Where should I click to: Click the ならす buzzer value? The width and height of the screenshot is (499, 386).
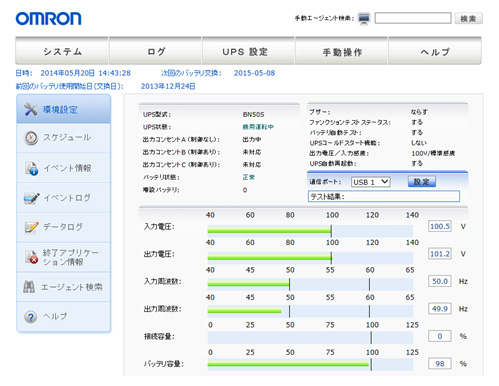click(x=419, y=112)
